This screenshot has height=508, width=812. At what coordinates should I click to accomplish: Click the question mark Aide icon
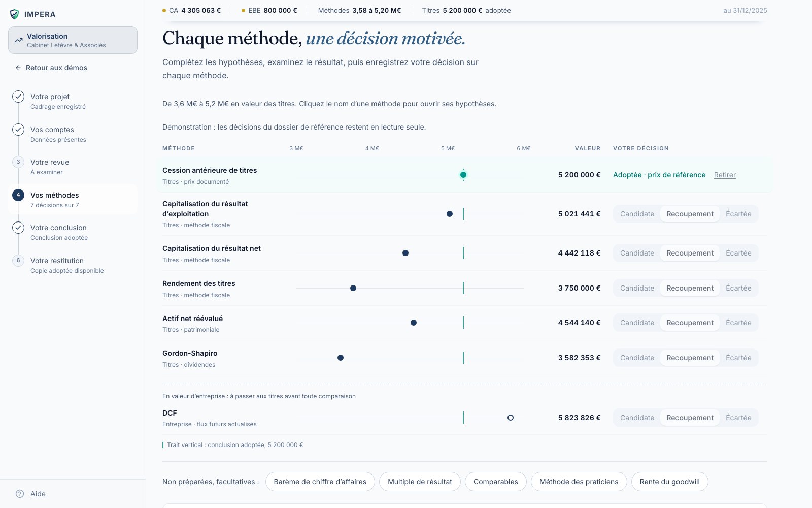click(20, 494)
